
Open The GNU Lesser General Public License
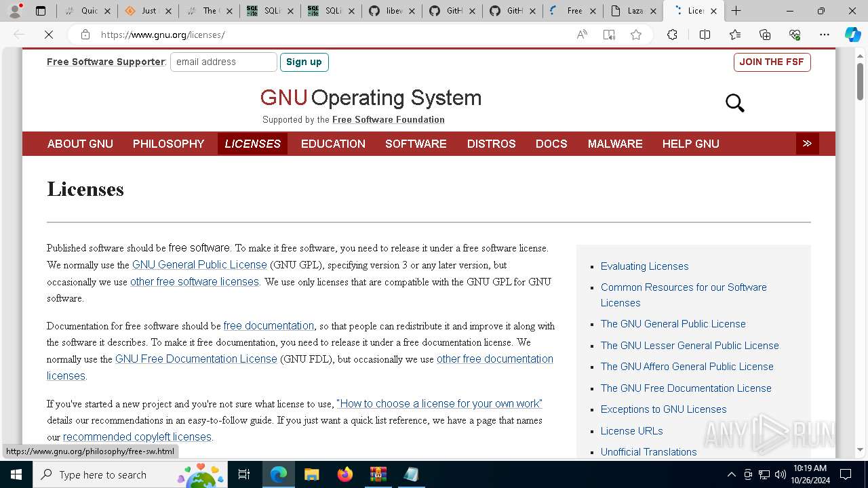(690, 346)
